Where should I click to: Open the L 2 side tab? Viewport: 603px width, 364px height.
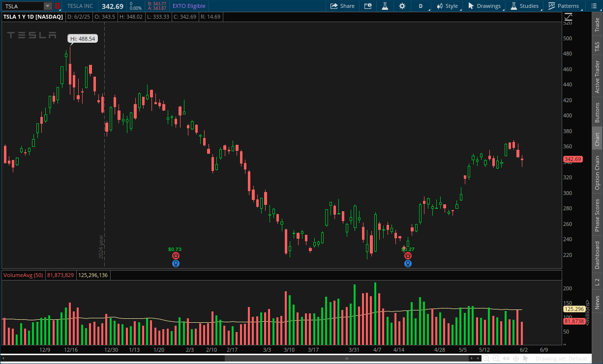(x=597, y=282)
